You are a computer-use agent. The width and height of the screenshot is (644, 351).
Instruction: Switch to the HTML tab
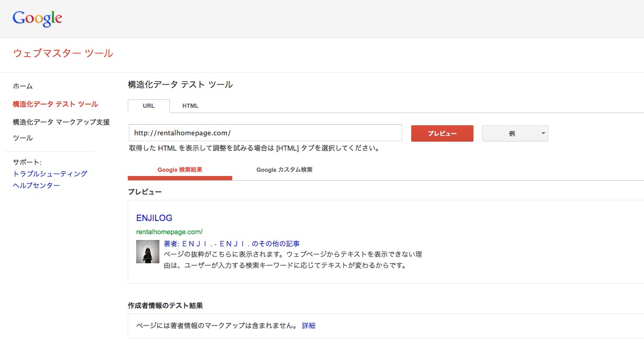191,106
